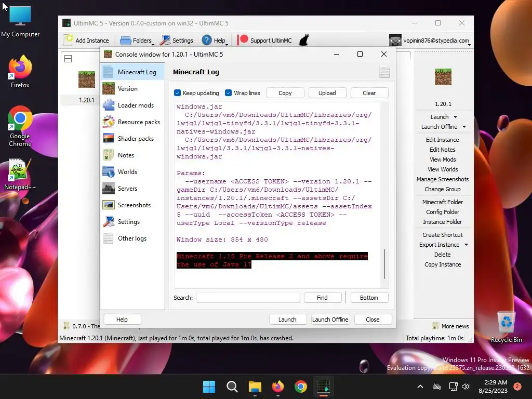
Task: Show hidden system tray icons chevron
Action: pos(420,387)
